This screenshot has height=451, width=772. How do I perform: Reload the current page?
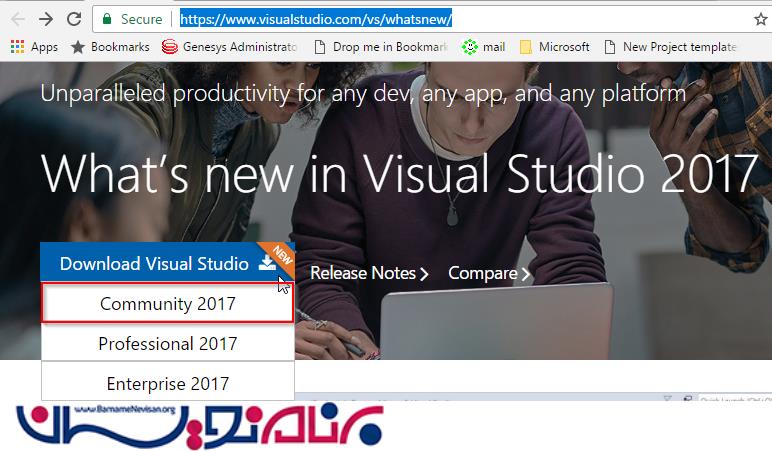click(x=74, y=19)
